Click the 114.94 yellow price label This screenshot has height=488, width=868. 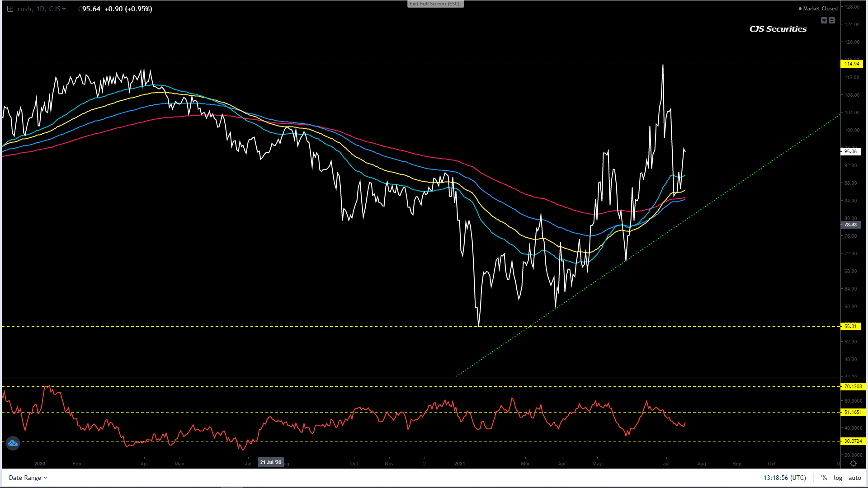852,64
